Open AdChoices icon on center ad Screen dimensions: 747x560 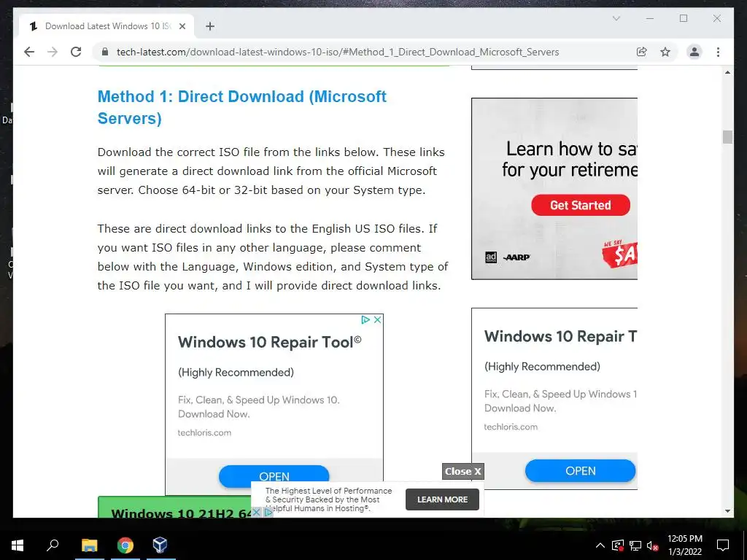(x=365, y=319)
